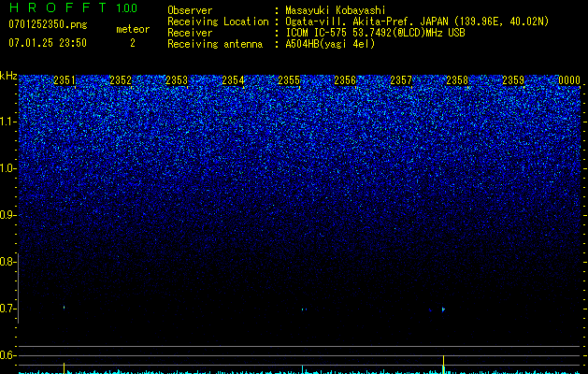This screenshot has height=374, width=588.
Task: Click the Receiving Location field label
Action: click(218, 22)
